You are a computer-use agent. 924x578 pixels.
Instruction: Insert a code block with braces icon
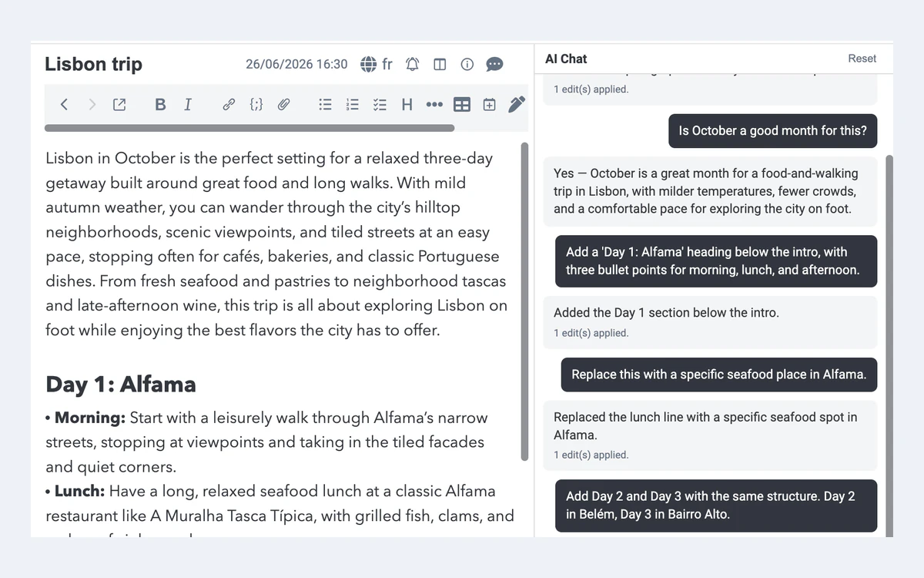tap(256, 105)
